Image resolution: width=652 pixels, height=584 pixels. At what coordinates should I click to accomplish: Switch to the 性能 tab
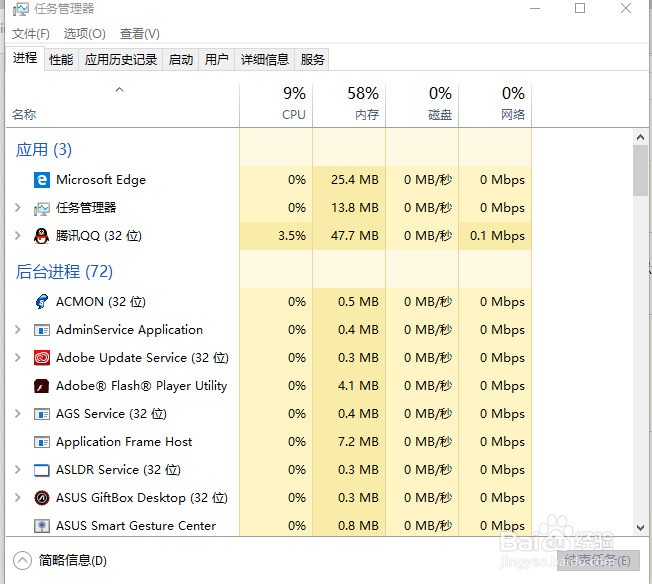61,59
